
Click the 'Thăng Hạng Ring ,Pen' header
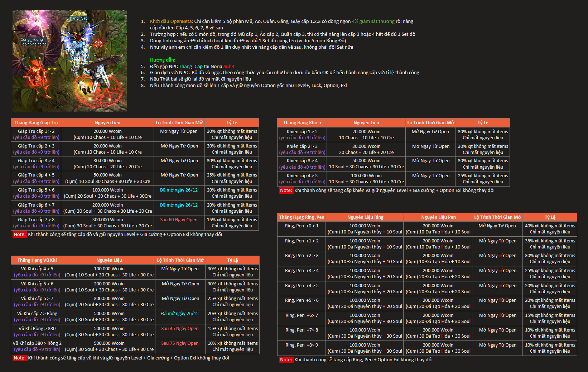[302, 217]
